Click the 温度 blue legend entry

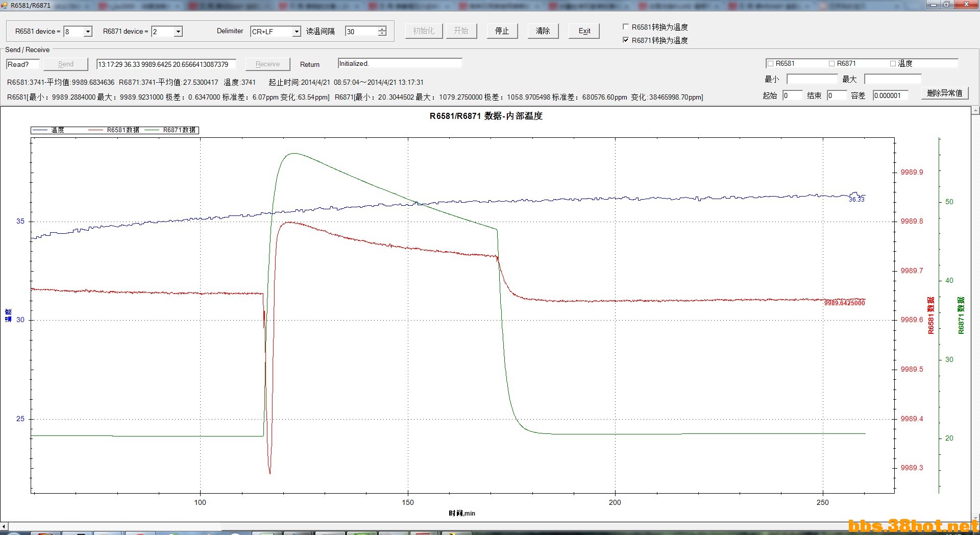[x=48, y=130]
